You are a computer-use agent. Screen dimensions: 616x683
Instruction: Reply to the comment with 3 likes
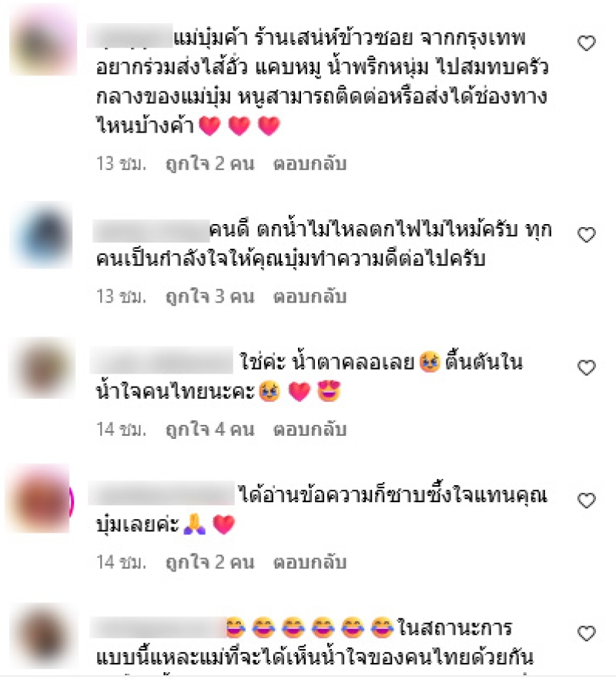[x=310, y=296]
